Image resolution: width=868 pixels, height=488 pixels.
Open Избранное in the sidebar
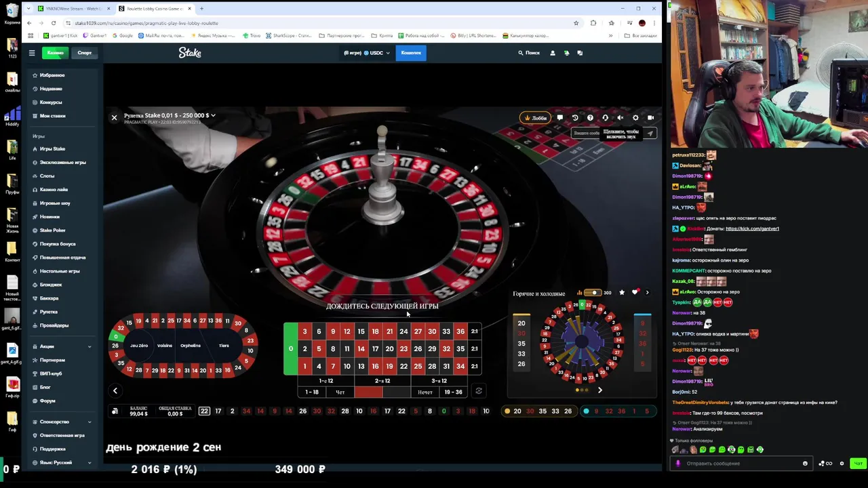[x=52, y=75]
